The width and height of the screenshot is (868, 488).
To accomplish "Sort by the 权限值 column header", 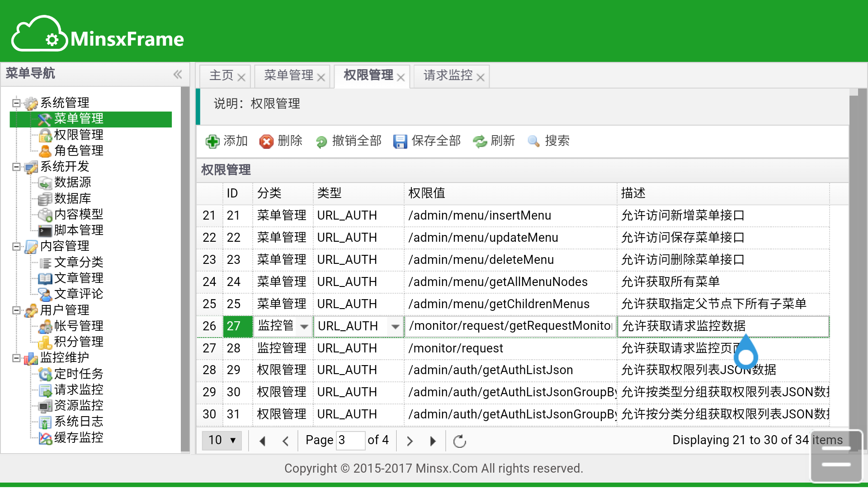I will (x=510, y=193).
